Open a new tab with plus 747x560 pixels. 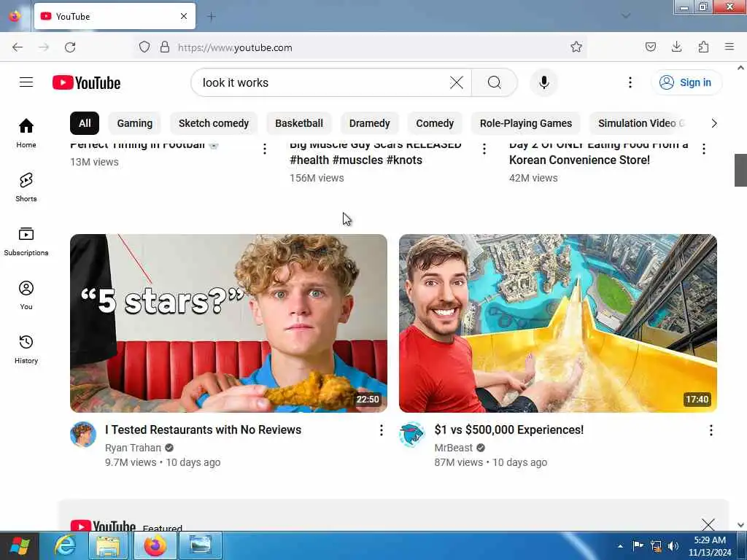212,17
